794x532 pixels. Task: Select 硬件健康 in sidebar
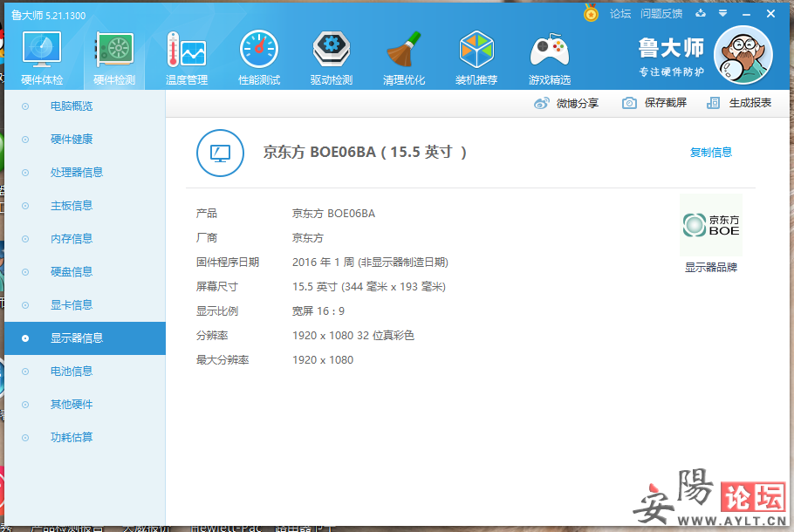click(x=86, y=140)
